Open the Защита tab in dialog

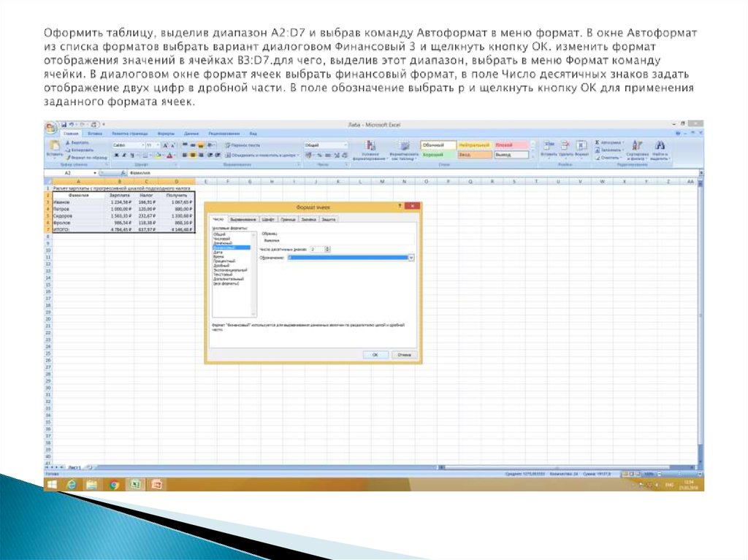coord(328,220)
